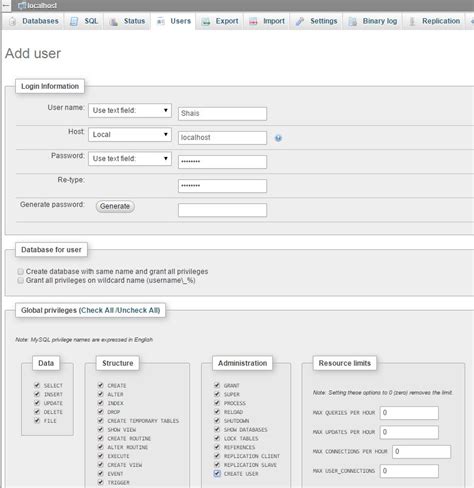Screen dimensions: 474x488
Task: Click the localhost server icon
Action: pos(22,5)
